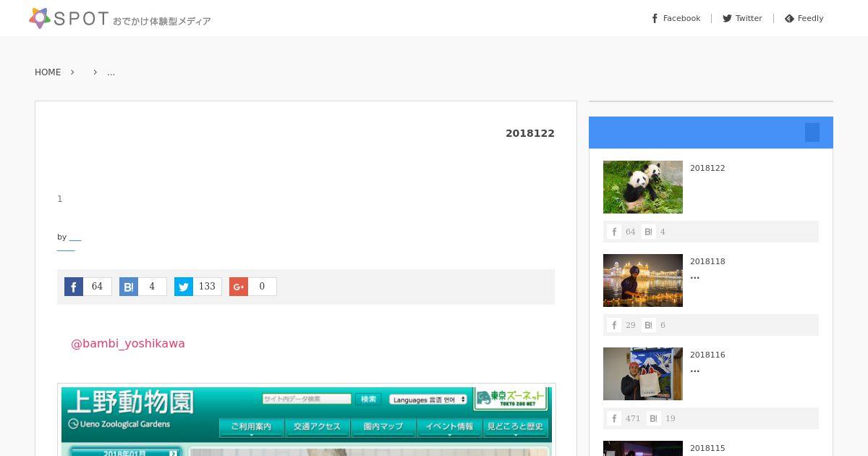Click the sidebar Hatena icon with count 19
Image resolution: width=868 pixels, height=456 pixels.
(x=653, y=418)
